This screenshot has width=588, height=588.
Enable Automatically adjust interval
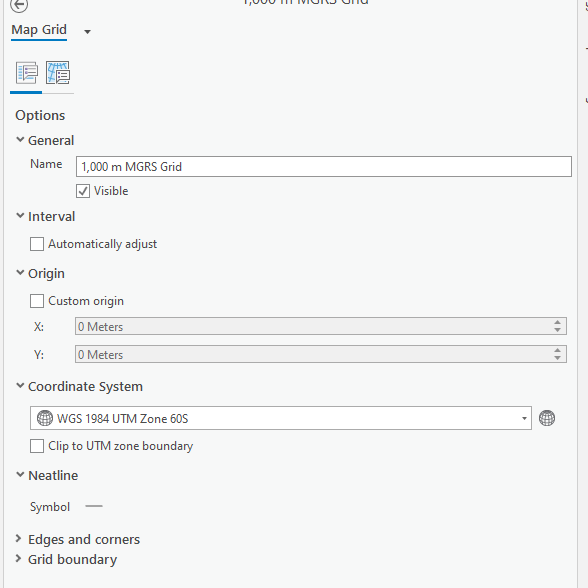coord(37,244)
